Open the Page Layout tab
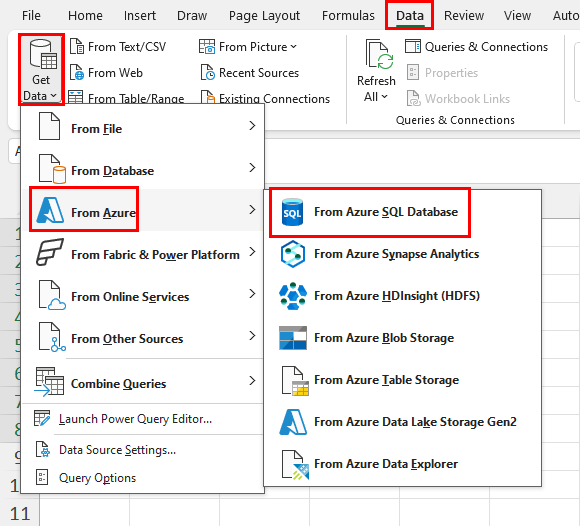 [264, 16]
